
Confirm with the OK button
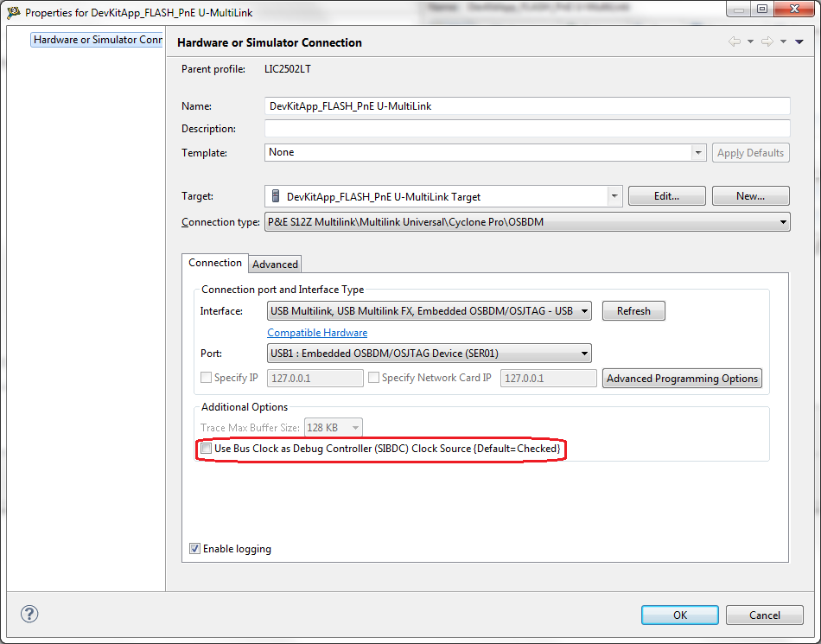tap(679, 615)
